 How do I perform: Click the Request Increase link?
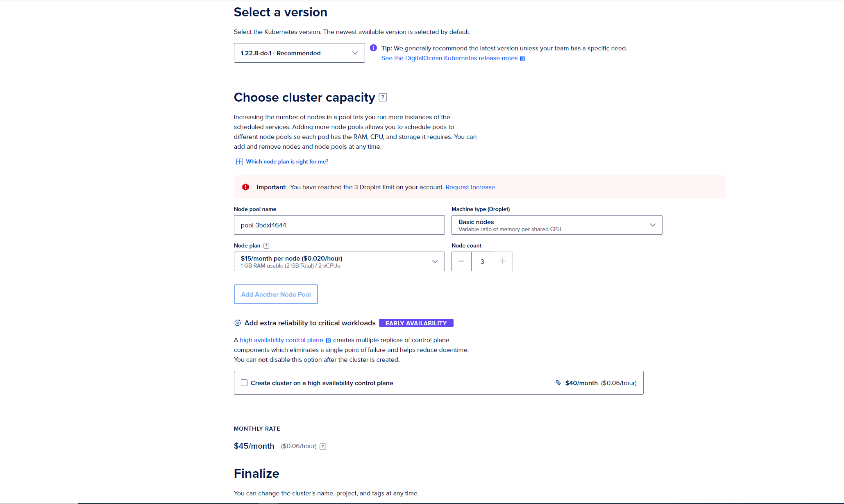click(x=470, y=187)
